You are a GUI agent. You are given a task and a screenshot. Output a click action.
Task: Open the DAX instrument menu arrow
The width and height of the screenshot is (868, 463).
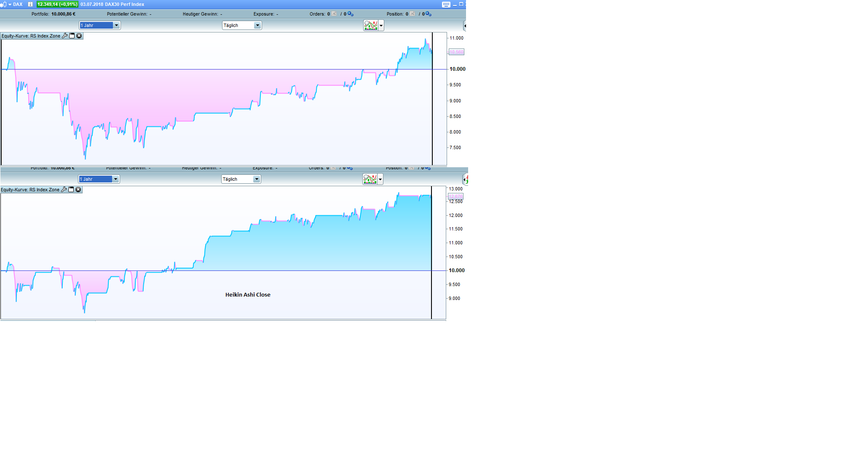coord(10,4)
